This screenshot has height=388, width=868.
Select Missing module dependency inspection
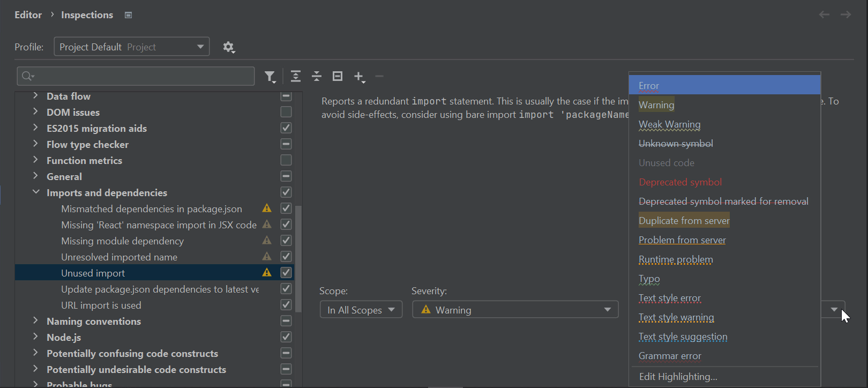122,241
